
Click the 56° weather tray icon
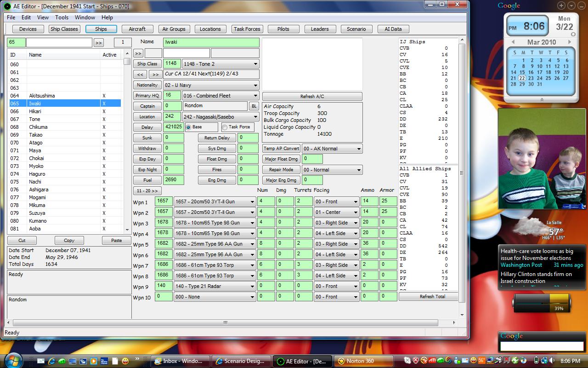(481, 360)
